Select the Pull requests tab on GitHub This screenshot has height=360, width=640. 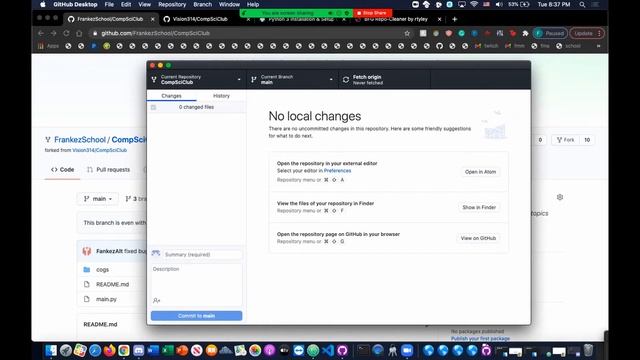(x=109, y=169)
